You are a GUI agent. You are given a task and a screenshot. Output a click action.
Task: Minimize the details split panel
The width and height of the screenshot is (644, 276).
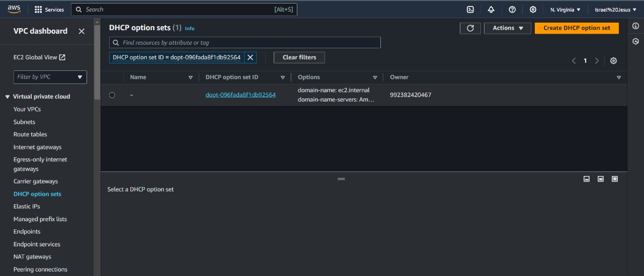586,179
